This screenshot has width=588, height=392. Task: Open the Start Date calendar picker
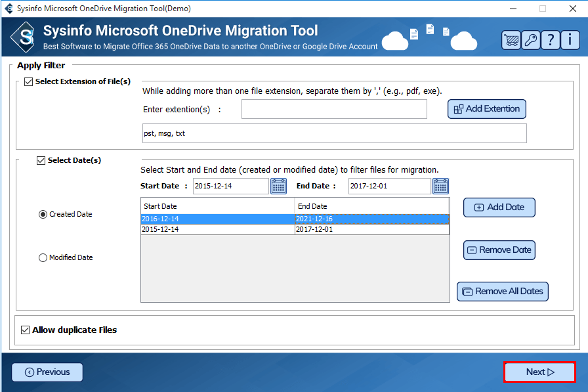click(x=278, y=186)
